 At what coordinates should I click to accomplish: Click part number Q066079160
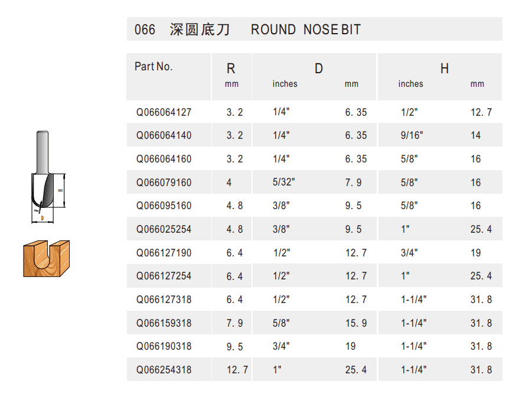(x=164, y=183)
